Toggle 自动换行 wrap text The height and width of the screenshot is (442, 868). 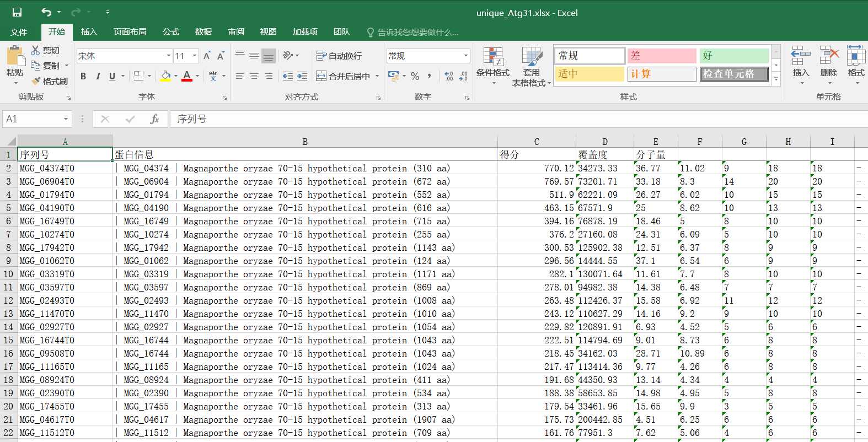339,56
